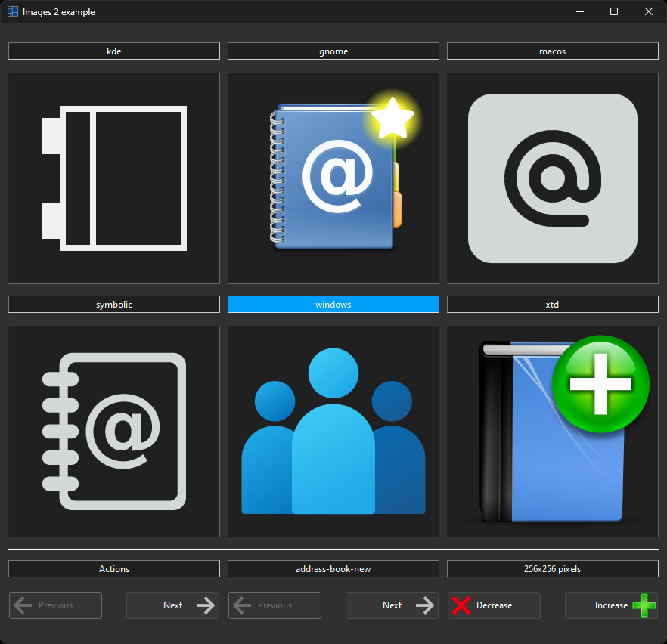Screen dimensions: 667x644
Task: Click the kde address book icon image
Action: click(113, 178)
